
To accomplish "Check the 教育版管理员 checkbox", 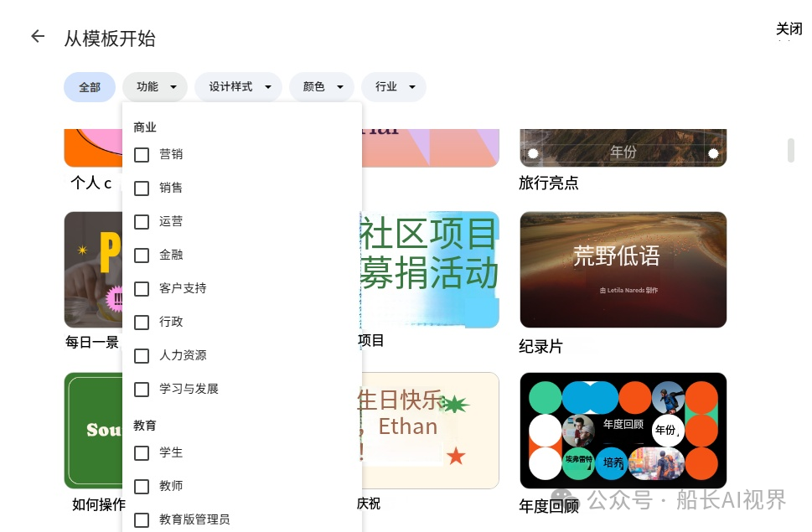I will (142, 520).
